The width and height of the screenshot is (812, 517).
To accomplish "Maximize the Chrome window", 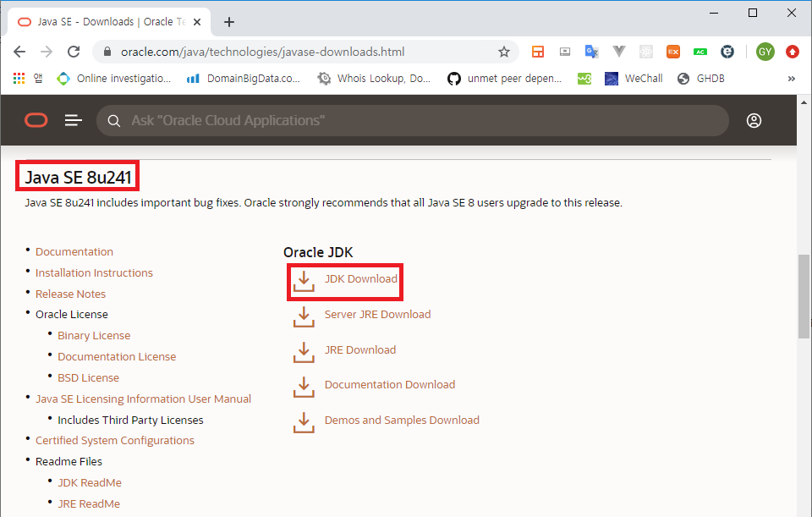I will (753, 13).
